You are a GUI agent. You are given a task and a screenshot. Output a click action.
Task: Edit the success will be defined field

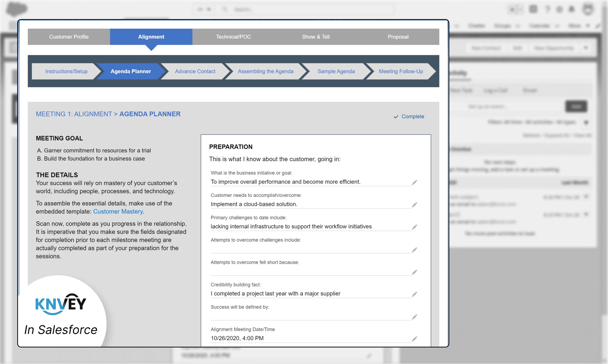pos(414,317)
